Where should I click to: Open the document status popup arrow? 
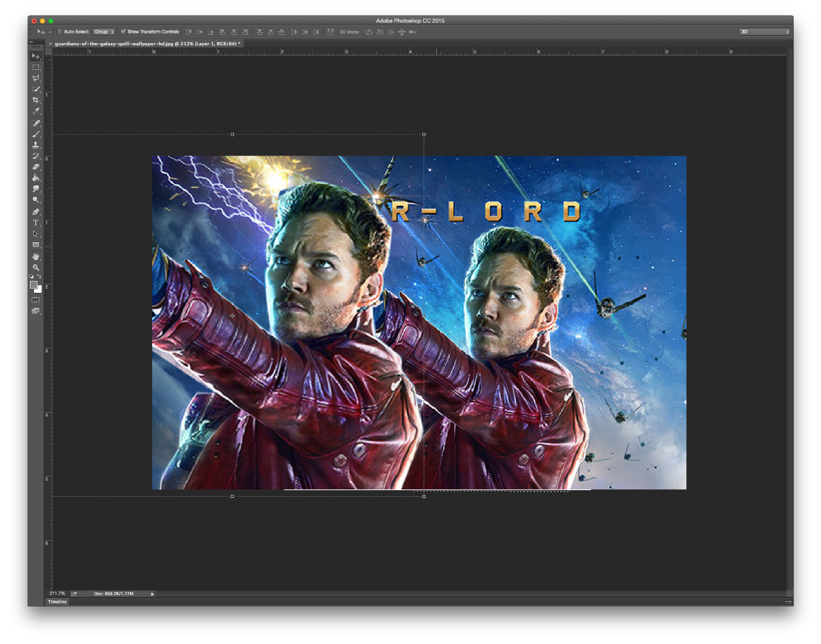[152, 593]
